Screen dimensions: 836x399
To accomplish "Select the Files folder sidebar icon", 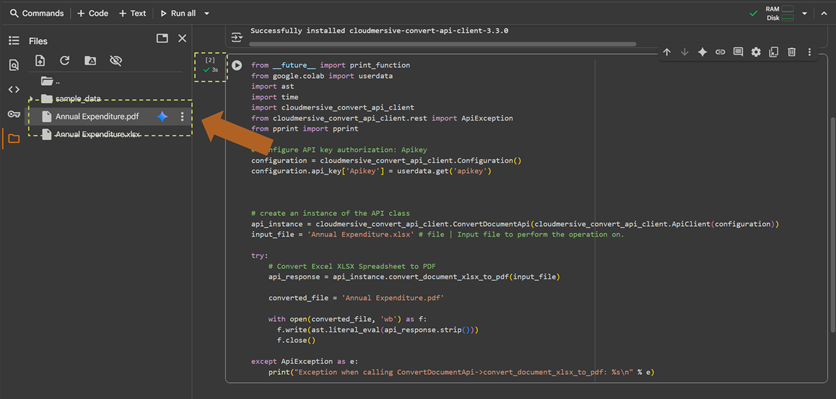I will click(x=14, y=139).
